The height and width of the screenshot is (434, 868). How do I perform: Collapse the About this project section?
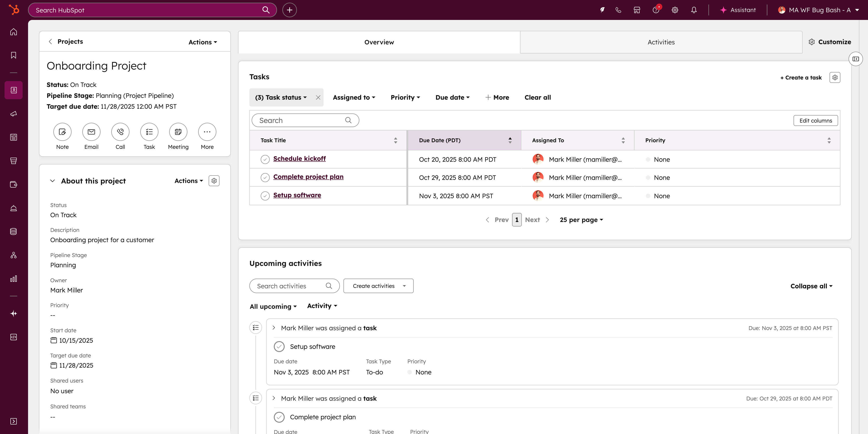click(52, 181)
